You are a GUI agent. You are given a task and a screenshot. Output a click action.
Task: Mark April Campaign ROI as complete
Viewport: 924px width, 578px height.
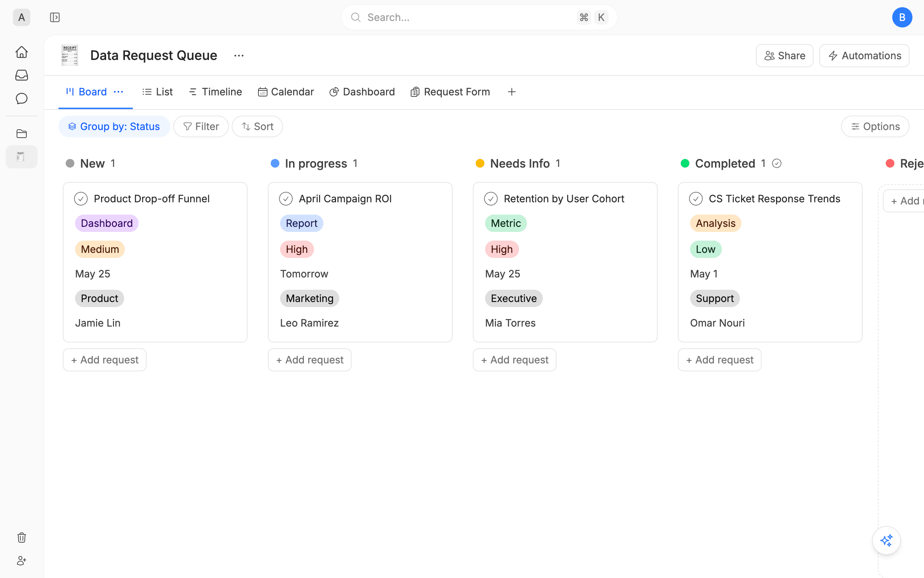(x=286, y=199)
